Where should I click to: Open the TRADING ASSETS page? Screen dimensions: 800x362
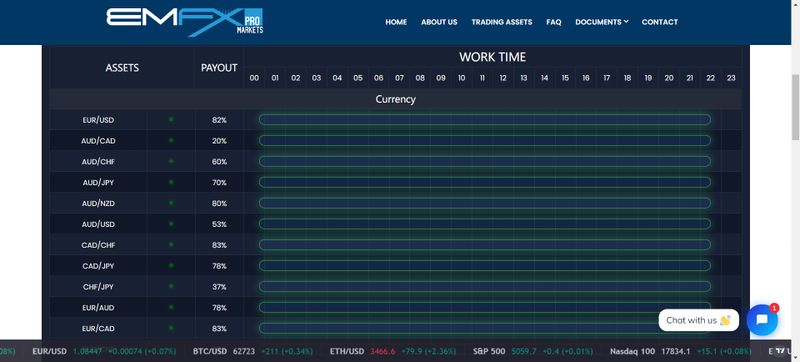point(502,22)
